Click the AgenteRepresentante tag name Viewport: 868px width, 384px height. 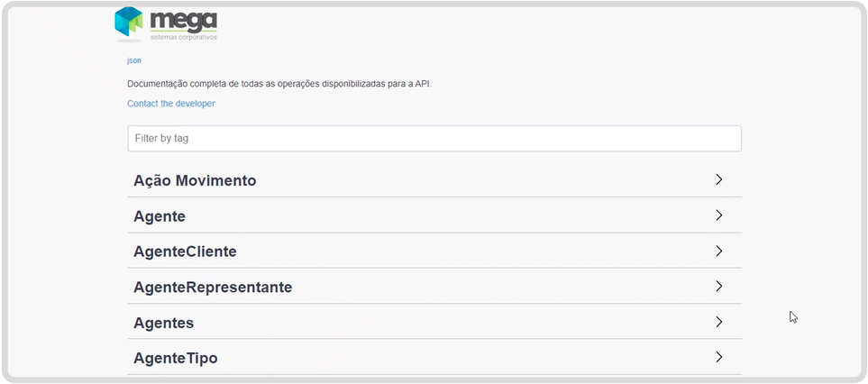(213, 288)
